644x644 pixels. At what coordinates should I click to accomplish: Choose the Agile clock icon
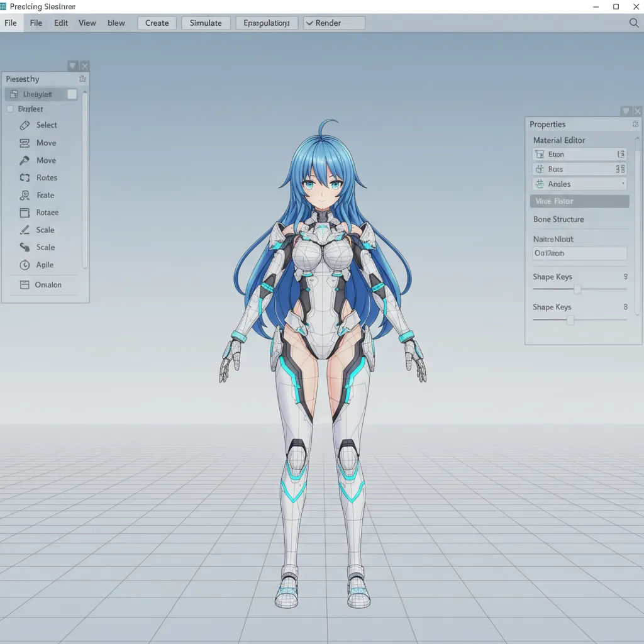tap(25, 265)
